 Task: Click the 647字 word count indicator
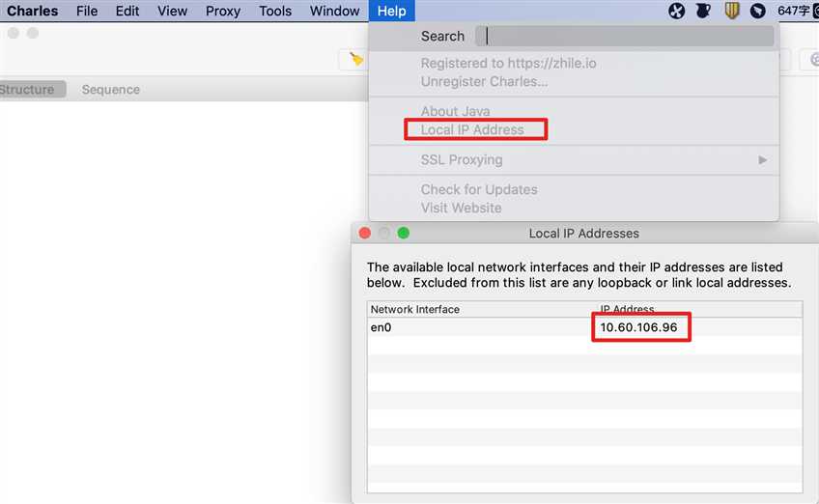pyautogui.click(x=794, y=11)
